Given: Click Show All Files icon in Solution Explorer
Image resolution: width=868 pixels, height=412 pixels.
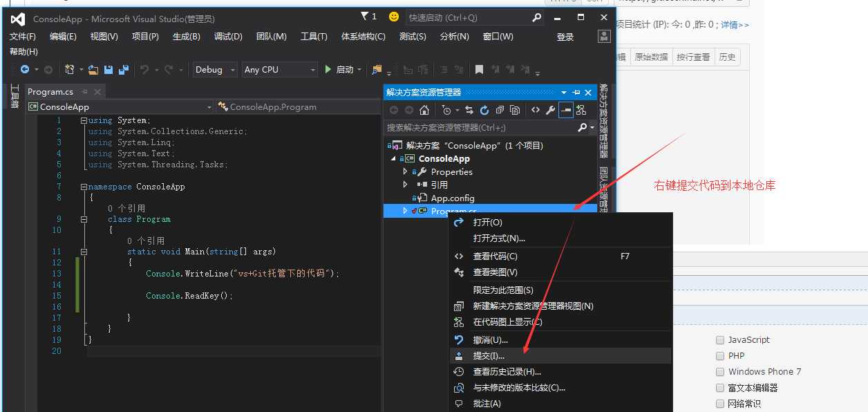Looking at the screenshot, I should pyautogui.click(x=515, y=110).
